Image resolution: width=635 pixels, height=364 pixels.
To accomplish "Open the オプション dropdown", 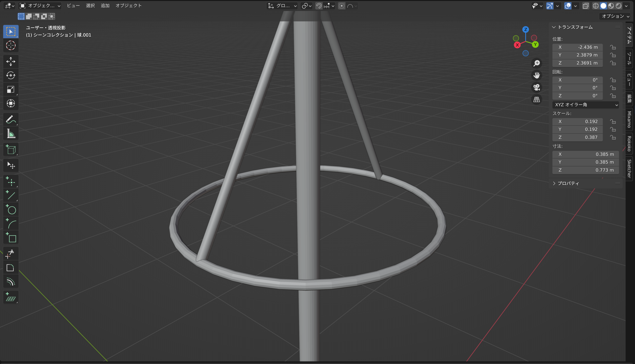I will [x=615, y=16].
